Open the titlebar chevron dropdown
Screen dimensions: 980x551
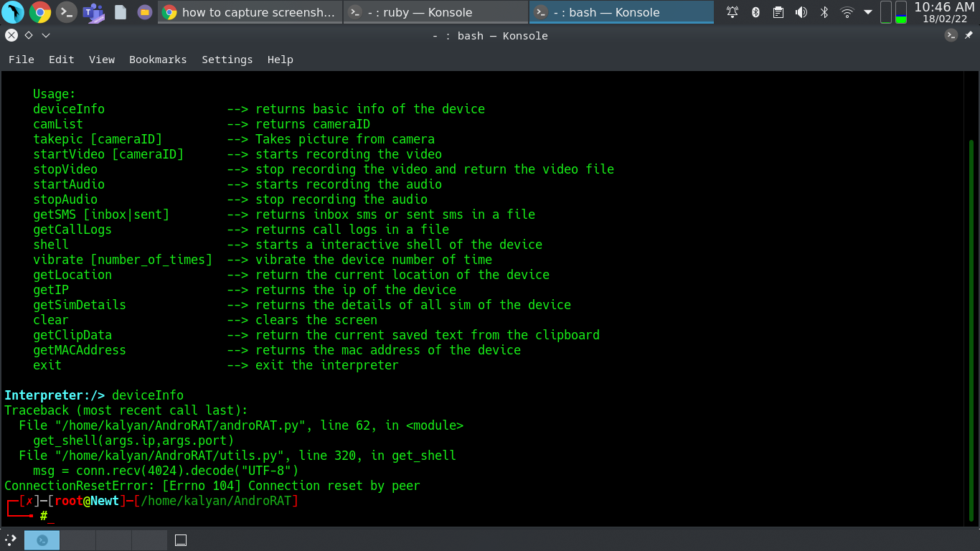pos(46,35)
